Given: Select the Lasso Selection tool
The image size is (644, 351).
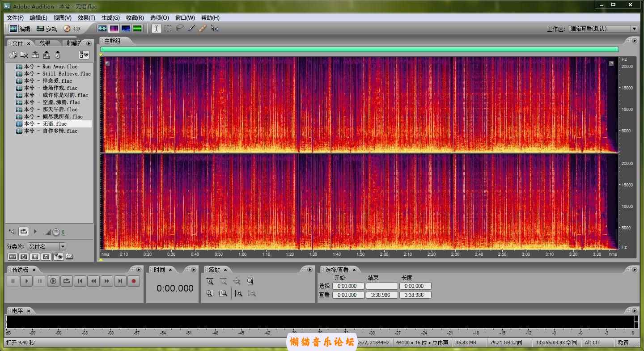Looking at the screenshot, I should click(x=179, y=28).
